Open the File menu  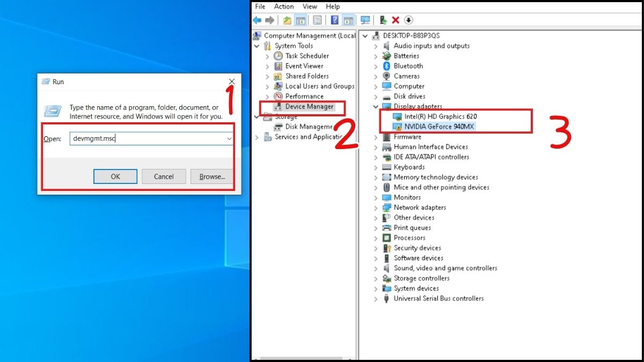click(260, 6)
